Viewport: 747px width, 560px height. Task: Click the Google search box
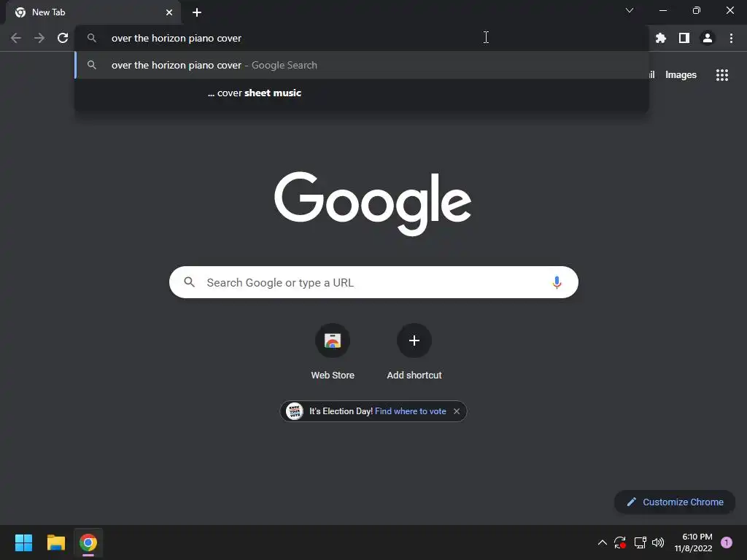[x=373, y=282]
